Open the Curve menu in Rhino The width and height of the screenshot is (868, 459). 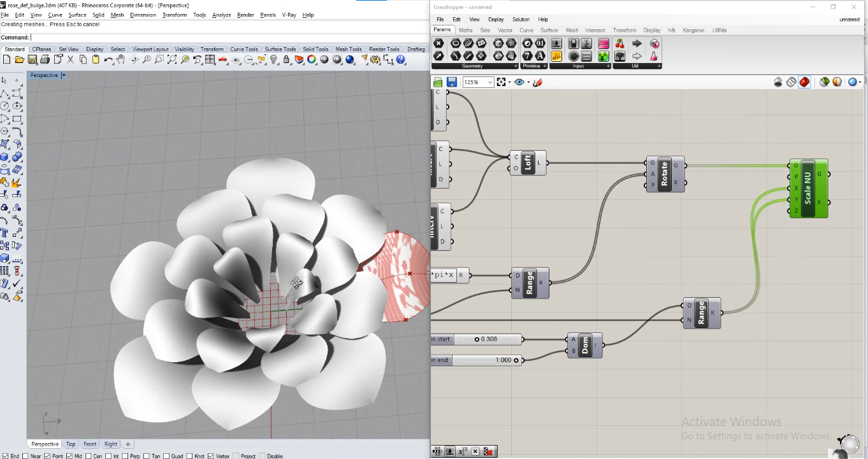tap(55, 15)
